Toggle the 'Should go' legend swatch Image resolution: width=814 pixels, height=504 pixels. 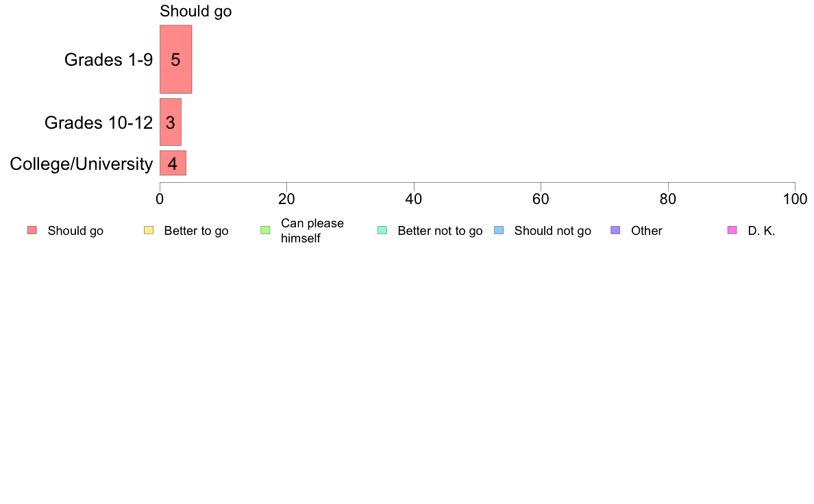point(32,230)
